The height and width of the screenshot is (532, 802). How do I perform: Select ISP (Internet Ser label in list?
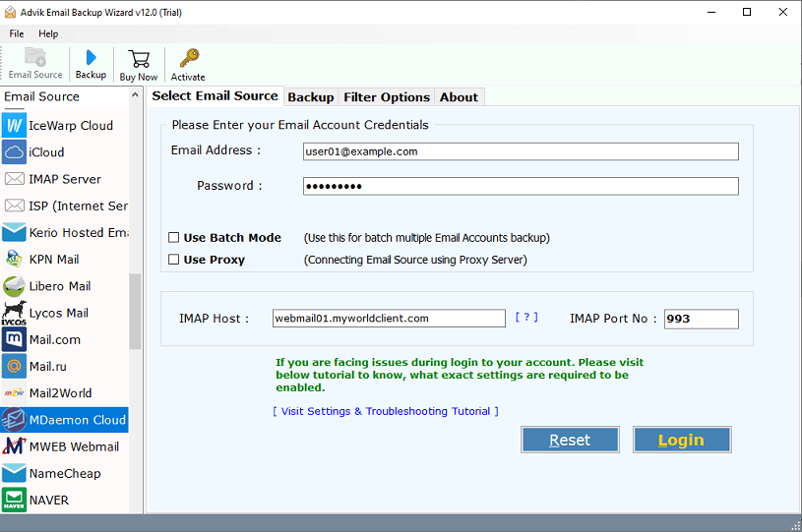(x=79, y=206)
